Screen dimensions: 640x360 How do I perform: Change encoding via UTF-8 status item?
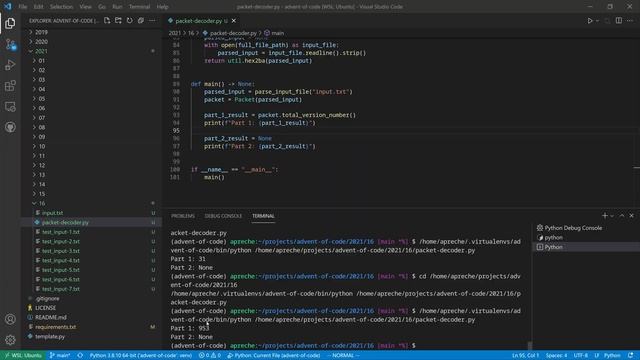click(580, 355)
